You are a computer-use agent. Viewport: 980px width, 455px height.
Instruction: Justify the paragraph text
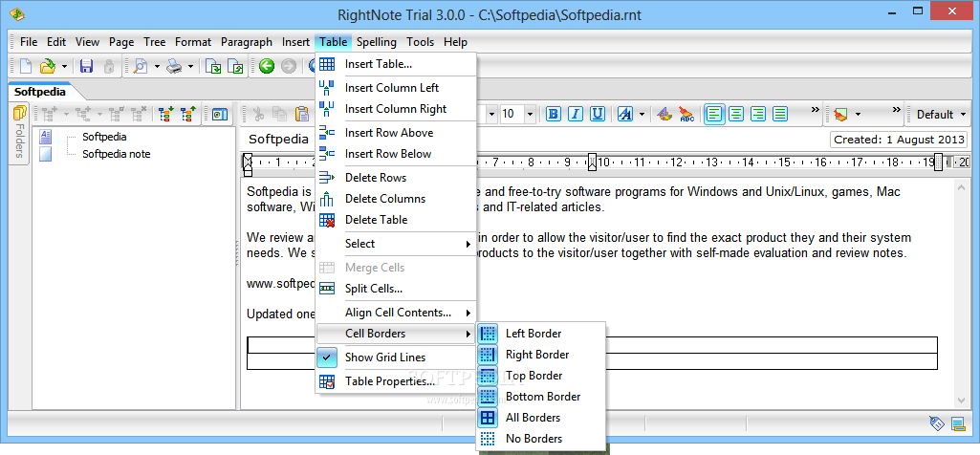[779, 114]
